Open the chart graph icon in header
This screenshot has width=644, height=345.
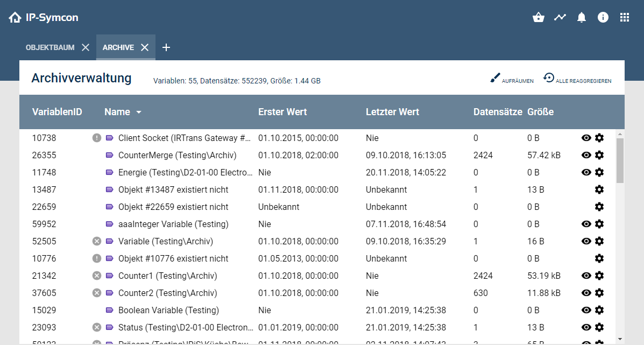(x=560, y=17)
